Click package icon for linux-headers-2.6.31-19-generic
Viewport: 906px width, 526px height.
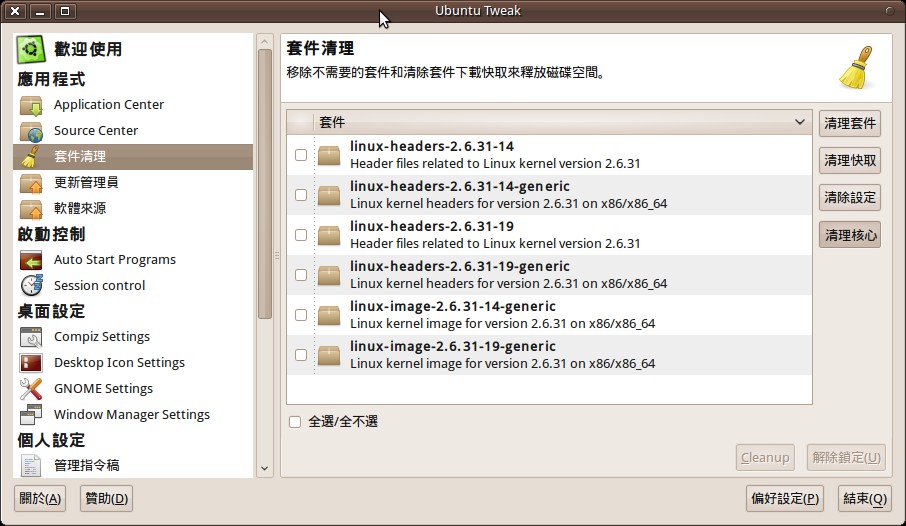329,275
